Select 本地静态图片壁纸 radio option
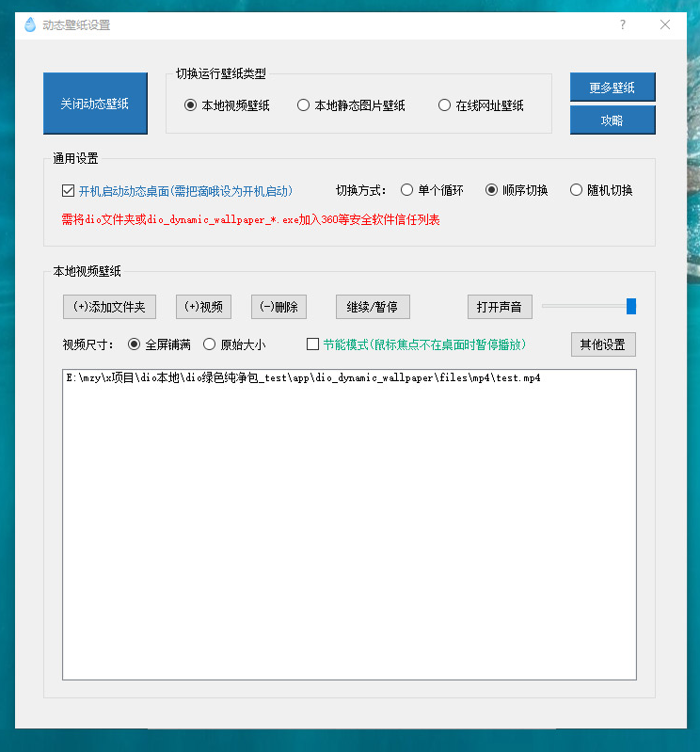Screen dimensions: 700x752 point(304,105)
